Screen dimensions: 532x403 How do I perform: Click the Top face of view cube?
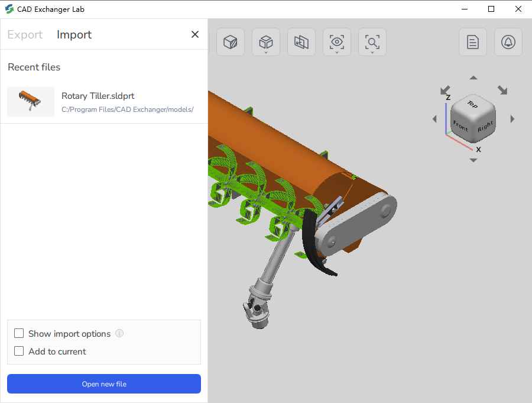(472, 105)
